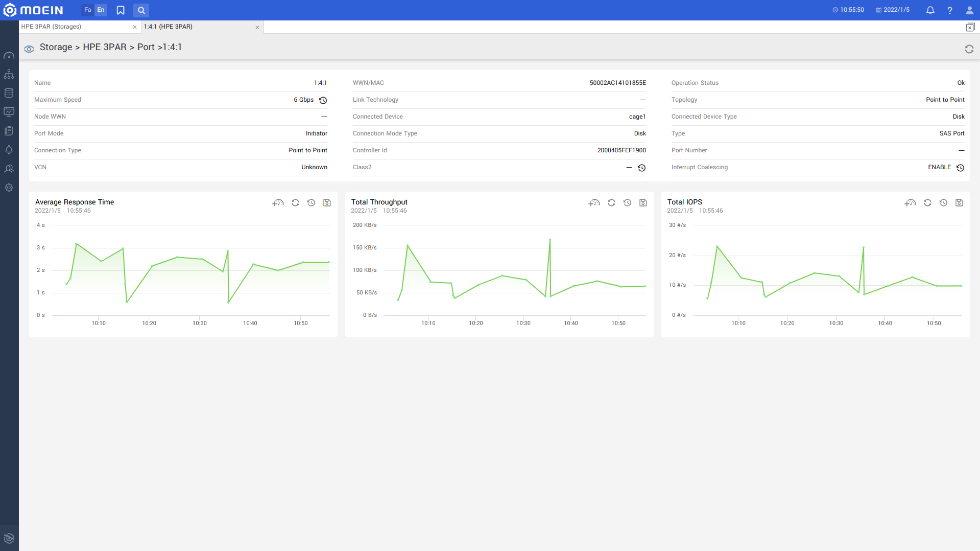Open the alerts bell icon in sidebar
The image size is (980, 551).
(x=9, y=150)
